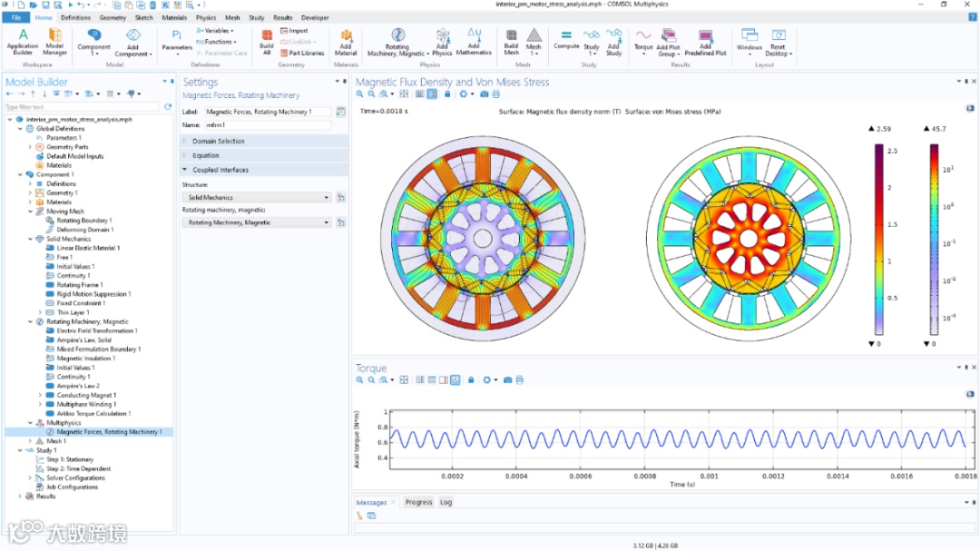Switch to the Geometry ribbon tab
Viewport: 980px width, 551px height.
pos(113,17)
